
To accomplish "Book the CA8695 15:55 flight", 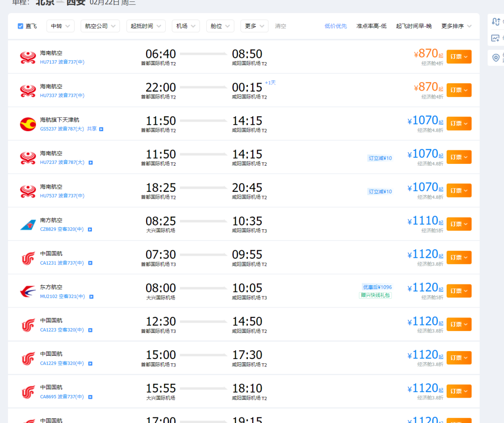I will pos(459,391).
